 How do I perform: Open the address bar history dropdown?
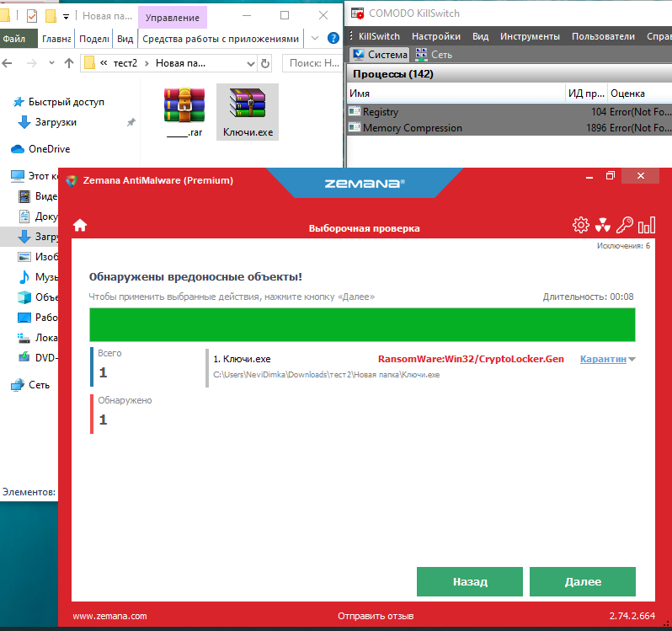click(x=251, y=63)
